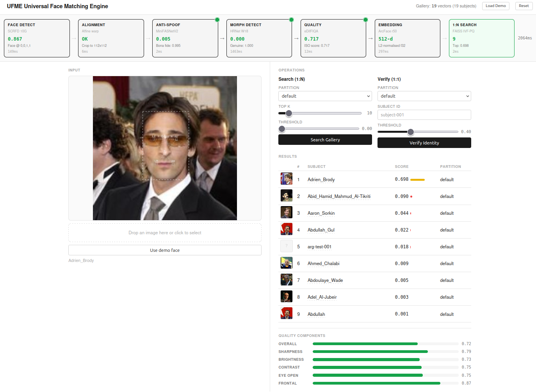
Task: Click the SCORE column header
Action: [401, 167]
